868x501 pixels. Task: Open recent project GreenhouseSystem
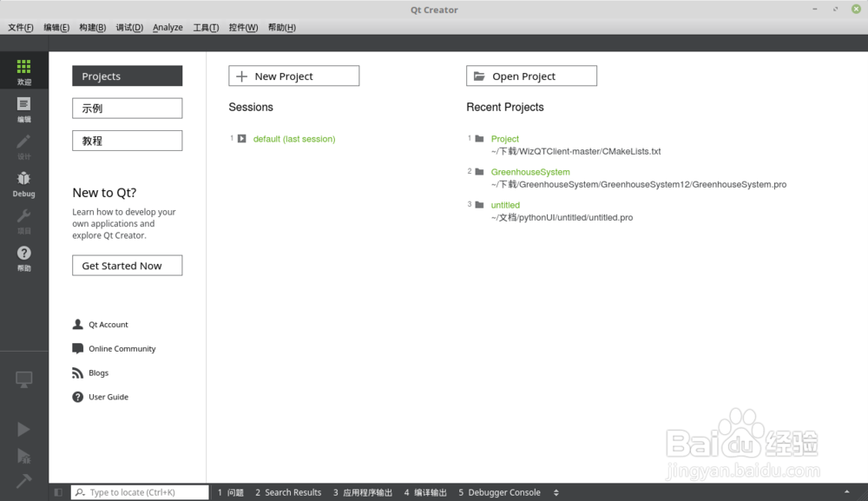click(530, 172)
